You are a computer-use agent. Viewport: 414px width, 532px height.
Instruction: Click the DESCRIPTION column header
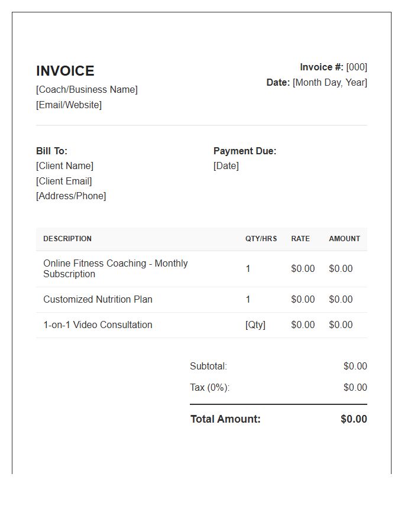pyautogui.click(x=67, y=239)
